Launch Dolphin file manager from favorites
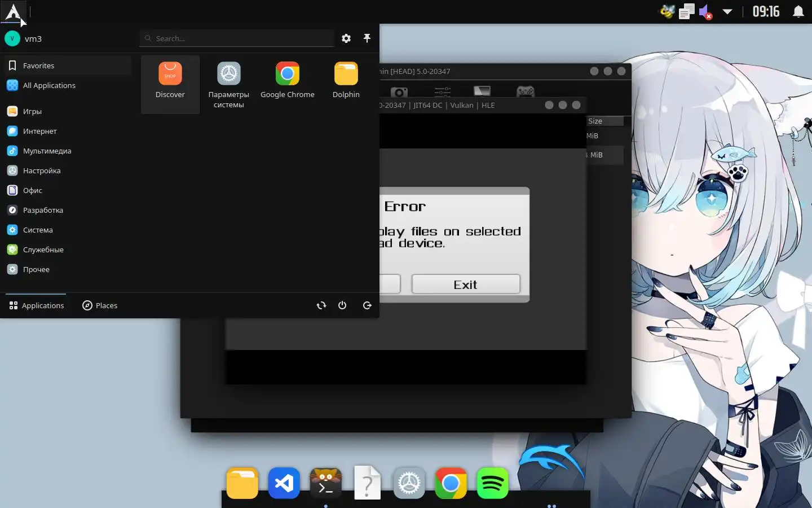812x508 pixels. [346, 84]
